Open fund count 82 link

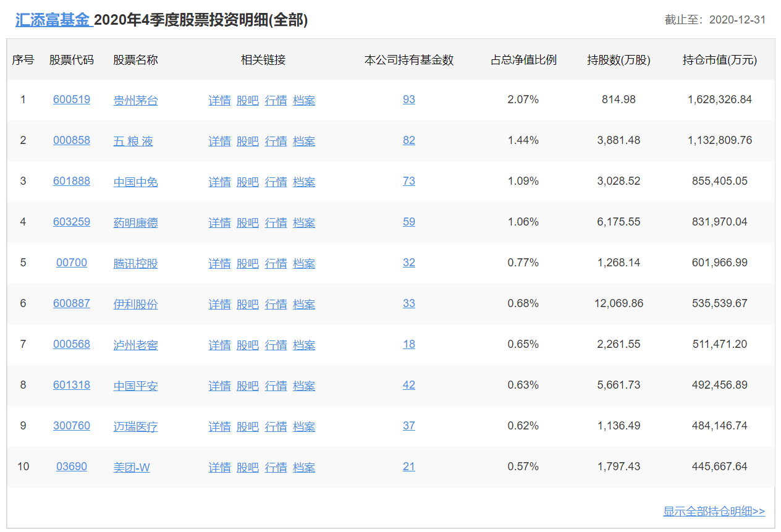(409, 140)
